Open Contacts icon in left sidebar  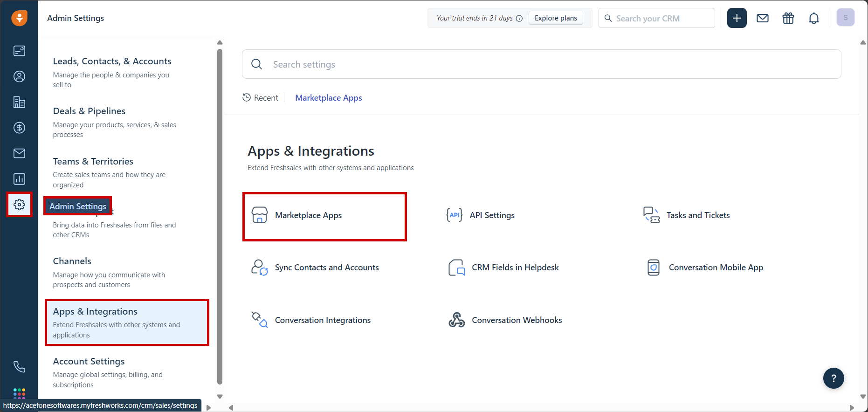pyautogui.click(x=19, y=76)
